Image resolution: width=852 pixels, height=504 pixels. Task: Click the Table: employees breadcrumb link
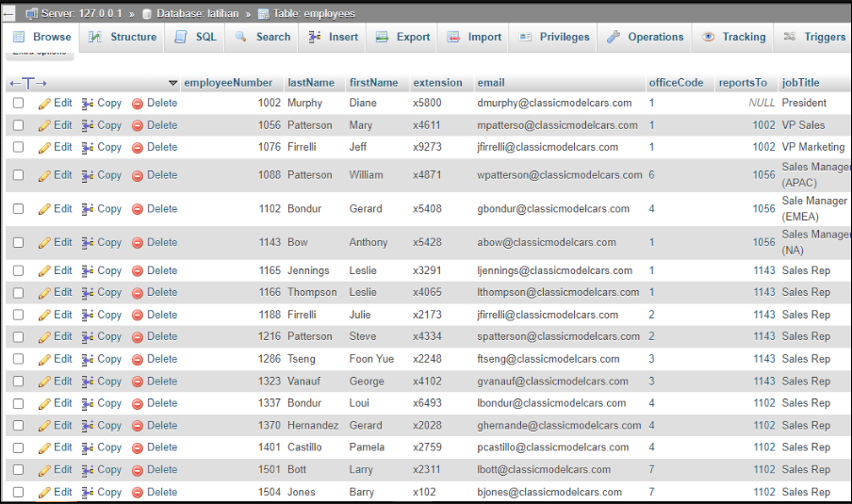(314, 13)
